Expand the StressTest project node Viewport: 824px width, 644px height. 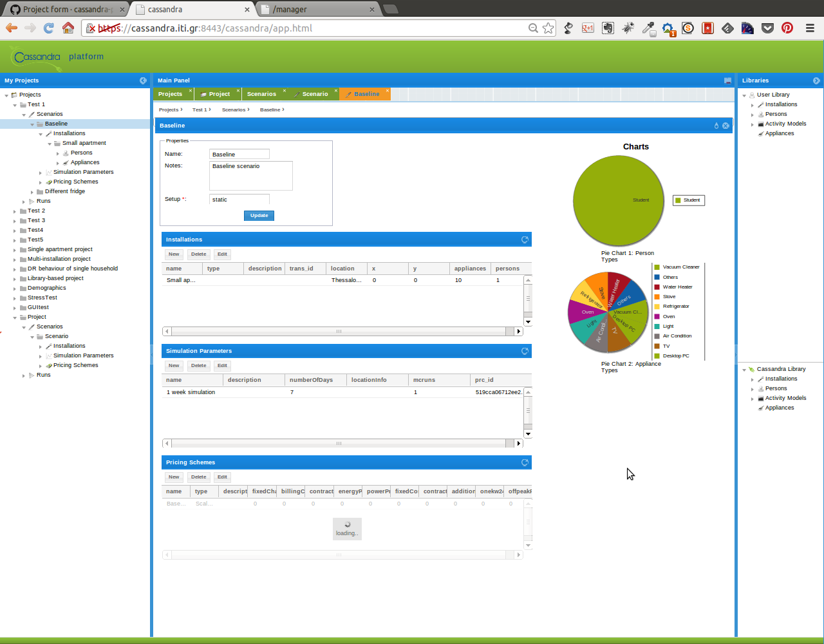(x=15, y=298)
